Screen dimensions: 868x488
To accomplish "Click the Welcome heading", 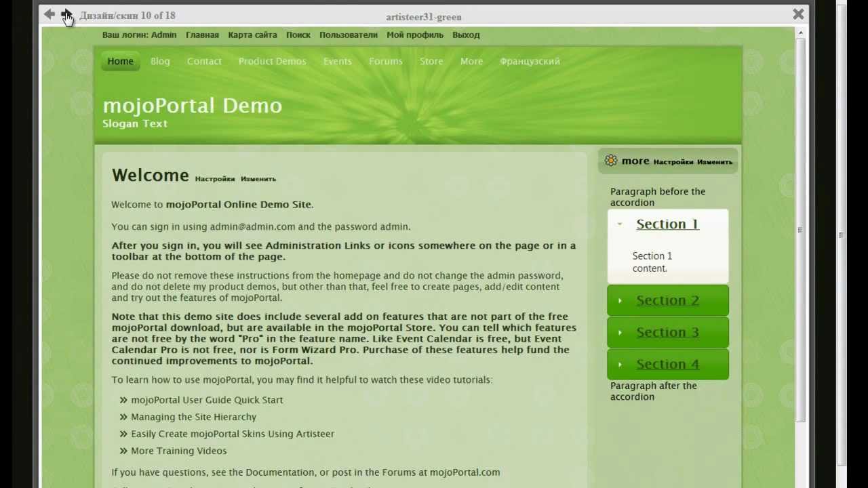I will click(x=150, y=175).
